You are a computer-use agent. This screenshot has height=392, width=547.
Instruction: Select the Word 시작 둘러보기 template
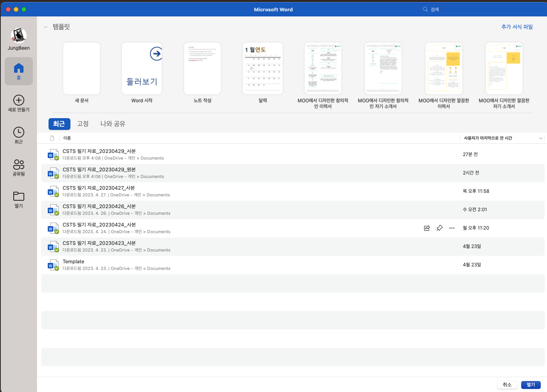tap(142, 68)
